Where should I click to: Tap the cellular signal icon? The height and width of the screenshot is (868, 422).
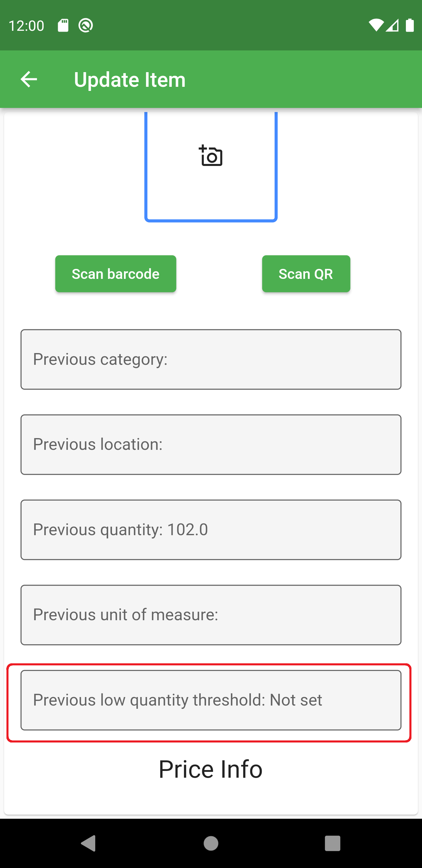pos(393,26)
